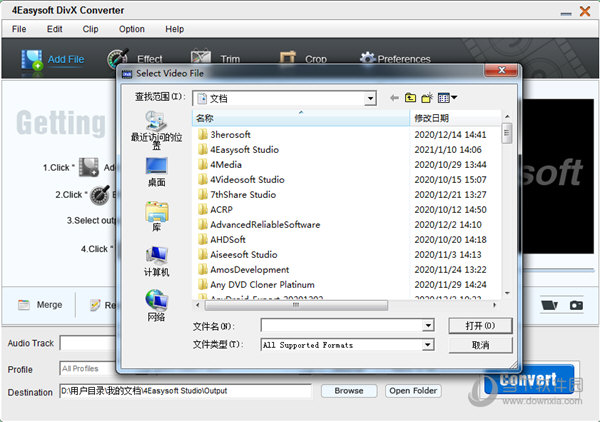Image resolution: width=600 pixels, height=422 pixels.
Task: Select the Trim tool icon
Action: point(201,56)
